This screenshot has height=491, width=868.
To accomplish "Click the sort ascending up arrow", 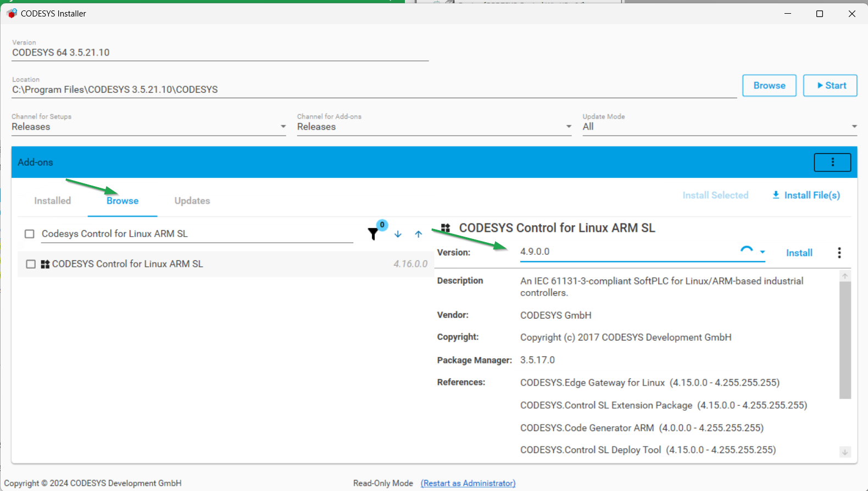I will tap(419, 235).
